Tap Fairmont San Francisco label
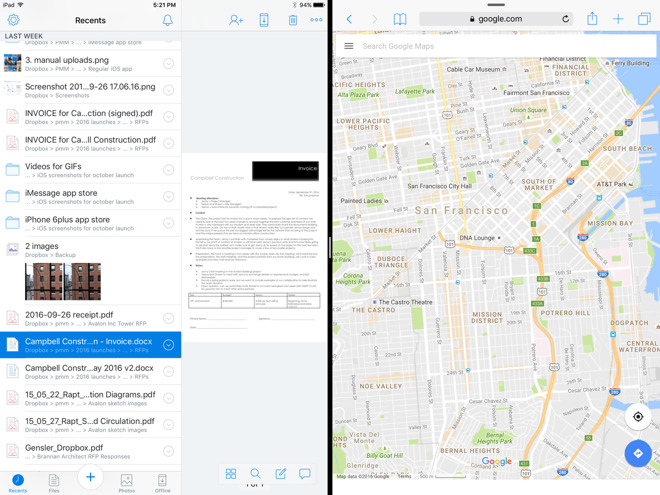 point(536,93)
